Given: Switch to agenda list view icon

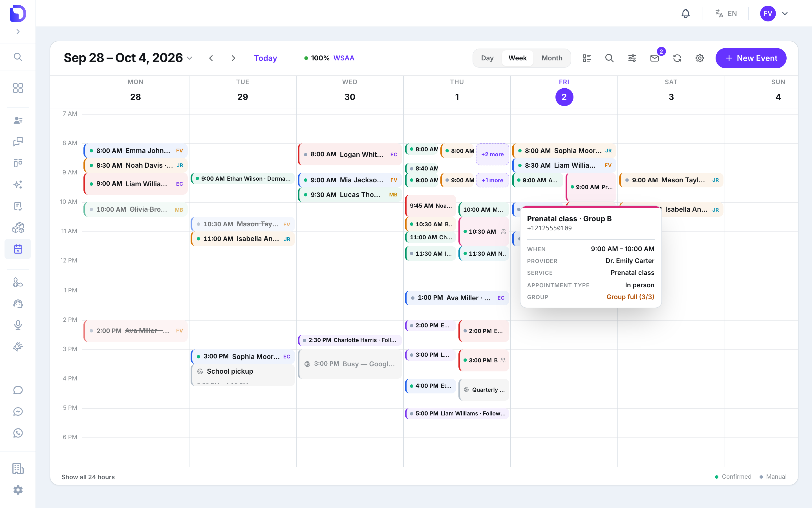Looking at the screenshot, I should click(587, 58).
